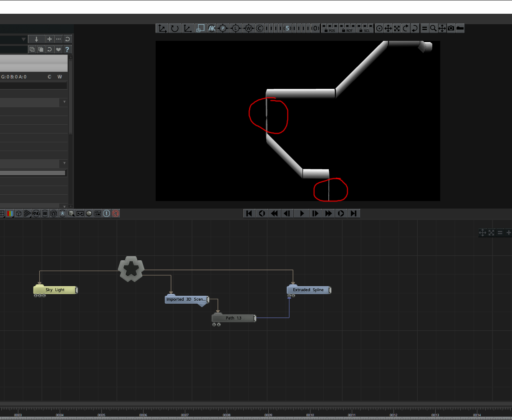Open the color channels display dropdown
Viewport: 512px width, 420px height.
coord(10,214)
